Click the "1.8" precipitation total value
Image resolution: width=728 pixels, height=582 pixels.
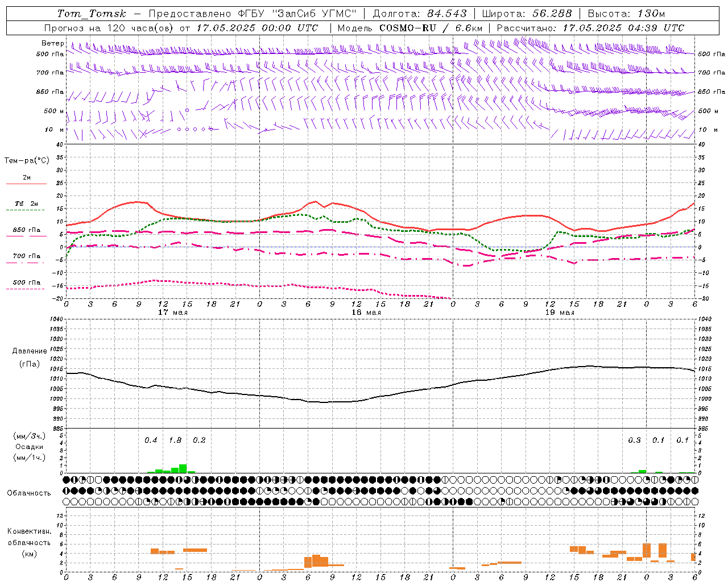tap(175, 440)
